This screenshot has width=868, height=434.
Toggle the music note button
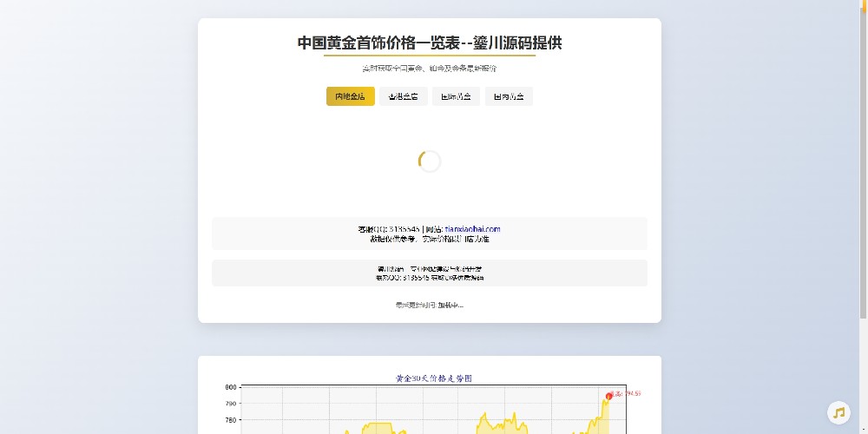[x=838, y=413]
